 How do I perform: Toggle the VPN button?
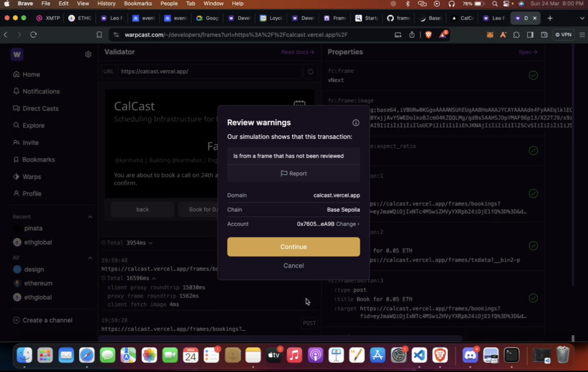click(563, 35)
